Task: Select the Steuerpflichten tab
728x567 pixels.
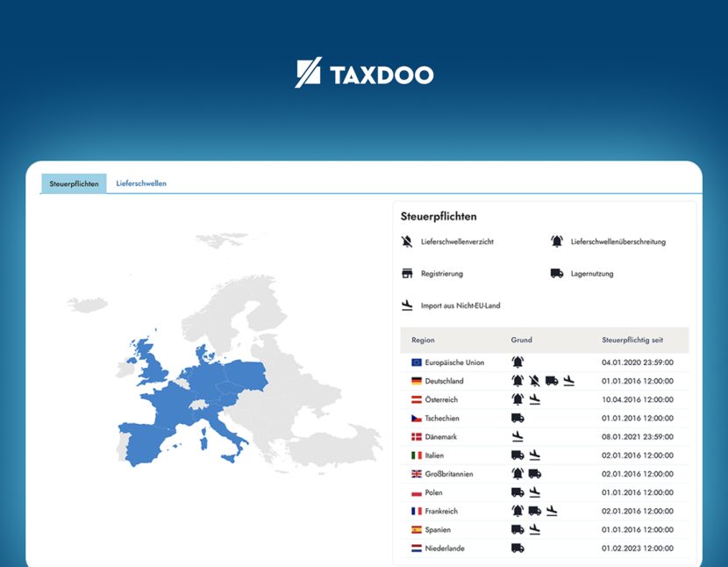Action: tap(74, 183)
